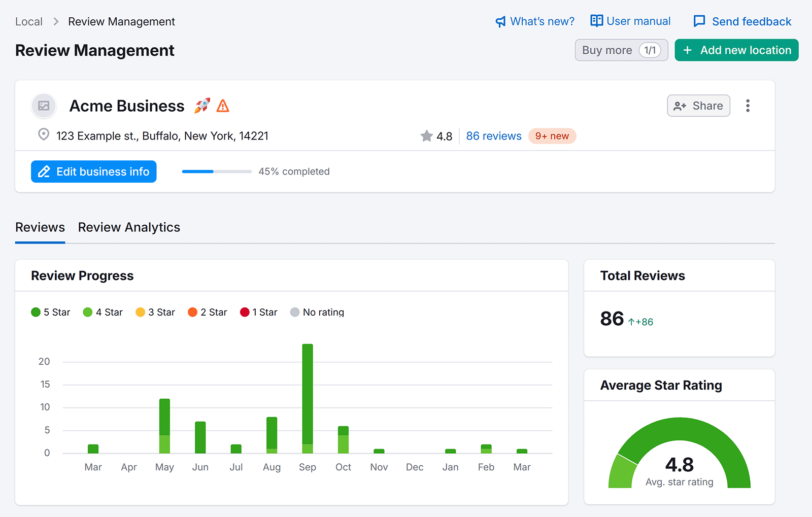Click the Send feedback chat icon
Viewport: 812px width, 517px height.
(x=700, y=21)
